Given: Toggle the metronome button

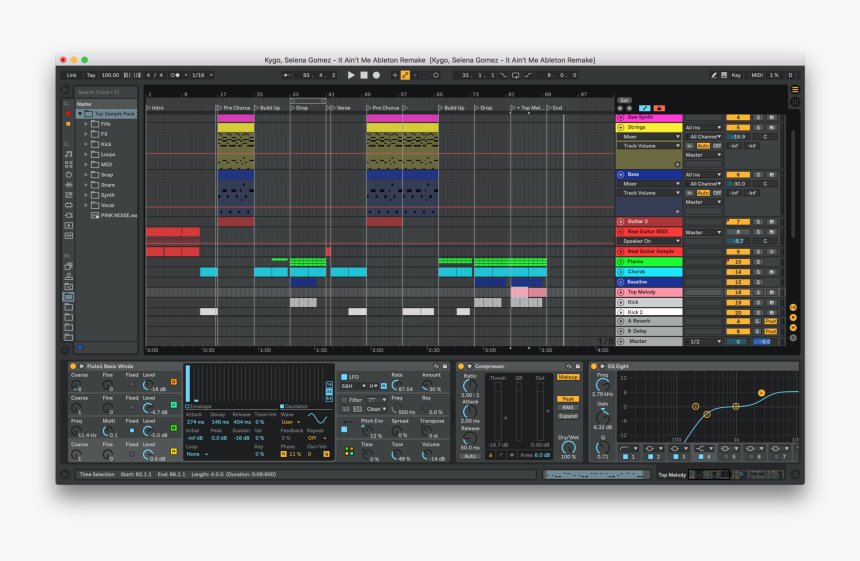Looking at the screenshot, I should [x=175, y=75].
